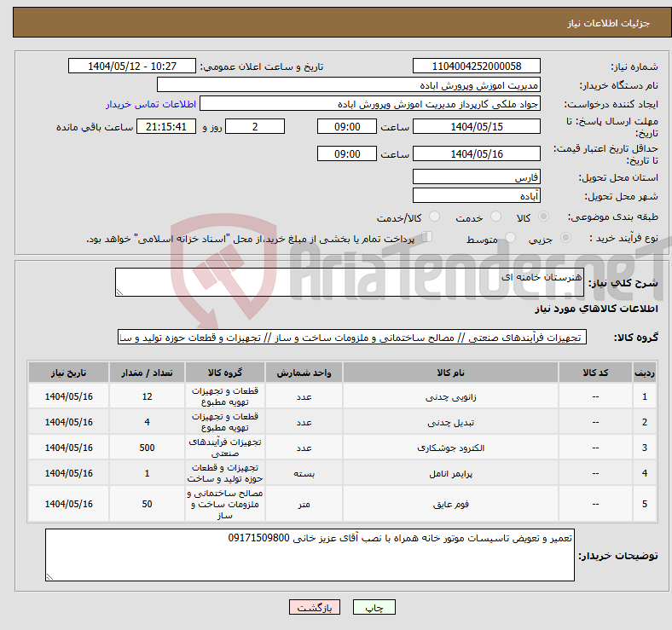672x630 pixels.
Task: Select the متوسط purchase type radio
Action: tap(510, 238)
